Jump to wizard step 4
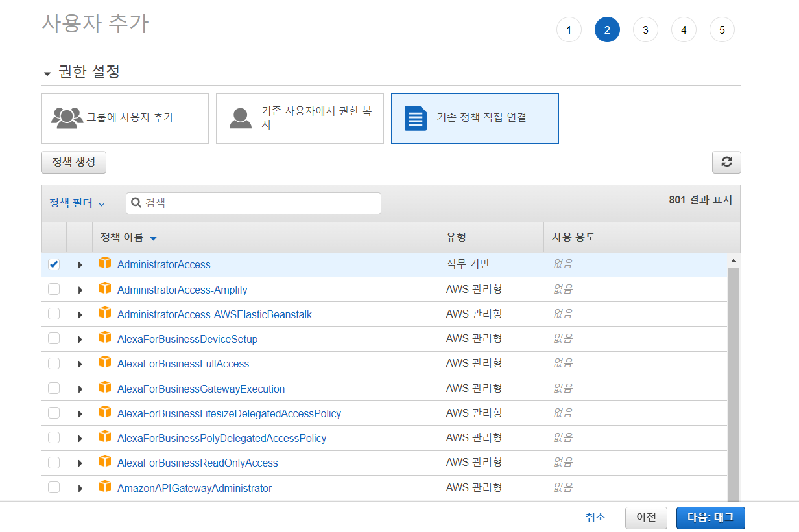This screenshot has width=799, height=532. pos(684,30)
